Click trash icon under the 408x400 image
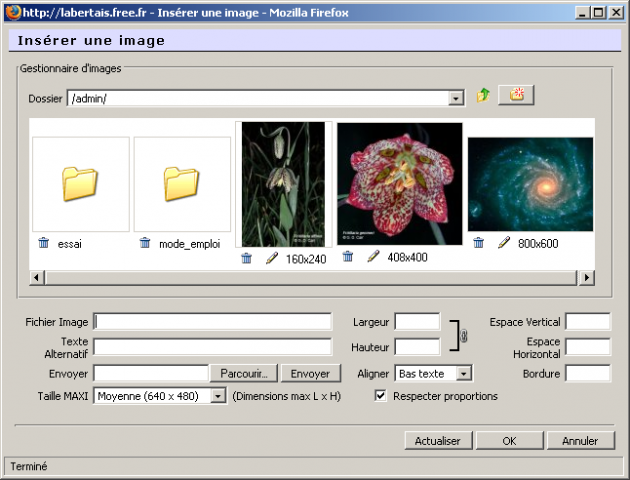 coord(348,256)
